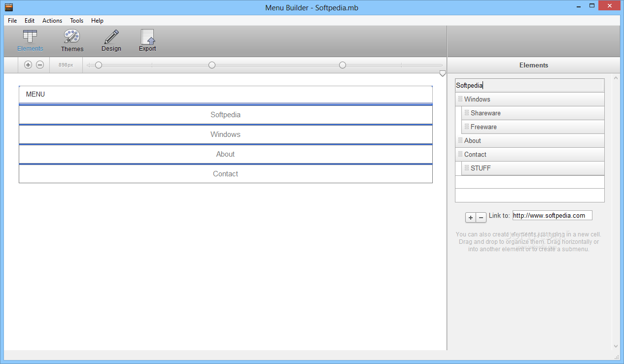Viewport: 624px width, 364px height.
Task: Minimize the Menu Builder window
Action: [580, 6]
